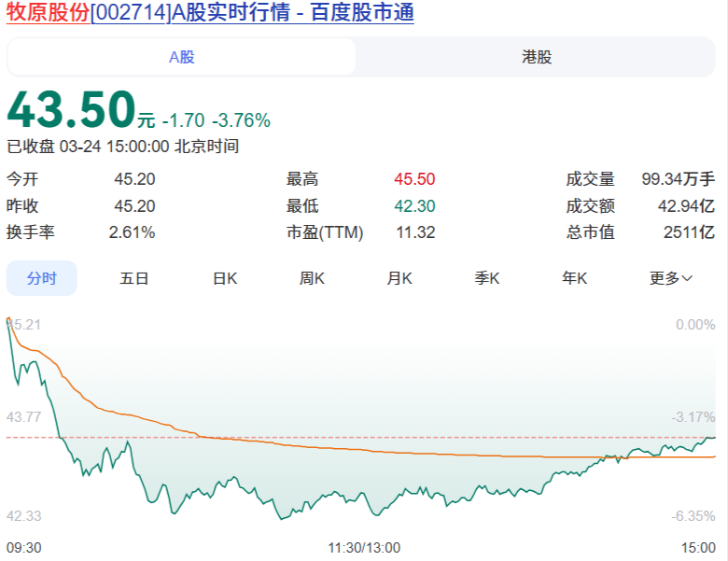
Task: Select the 季K quarterly chart tab
Action: (x=487, y=278)
